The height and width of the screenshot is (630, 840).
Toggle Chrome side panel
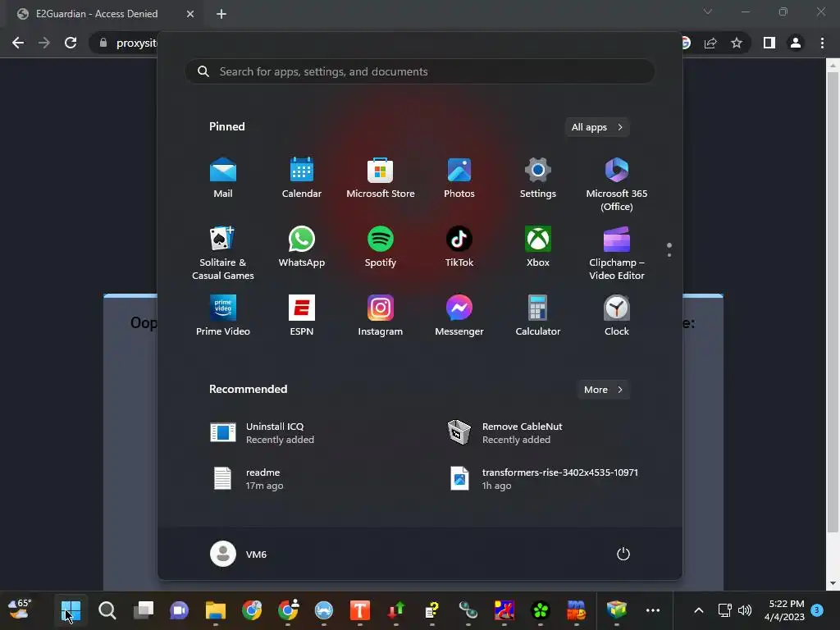pos(769,43)
